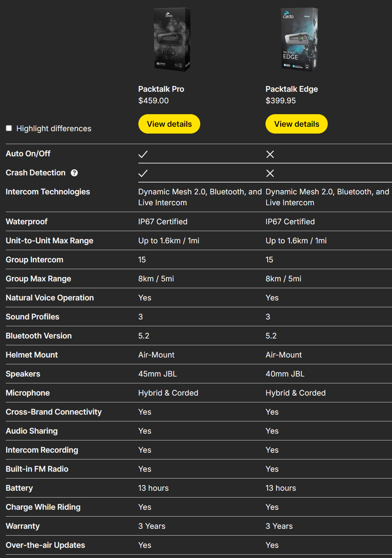Click the Auto On/Off row label
The image size is (392, 558).
coord(28,154)
